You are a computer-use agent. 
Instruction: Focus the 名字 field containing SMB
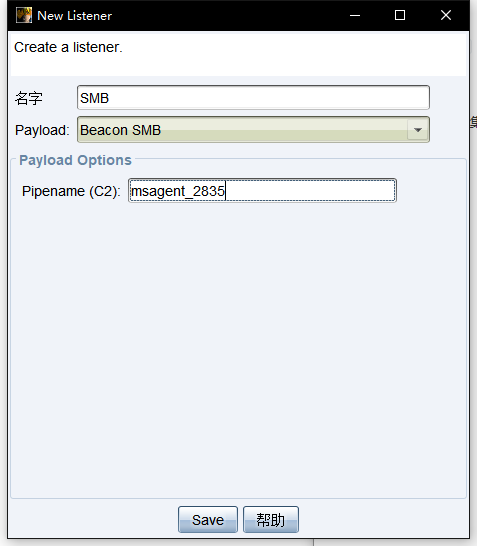point(253,98)
